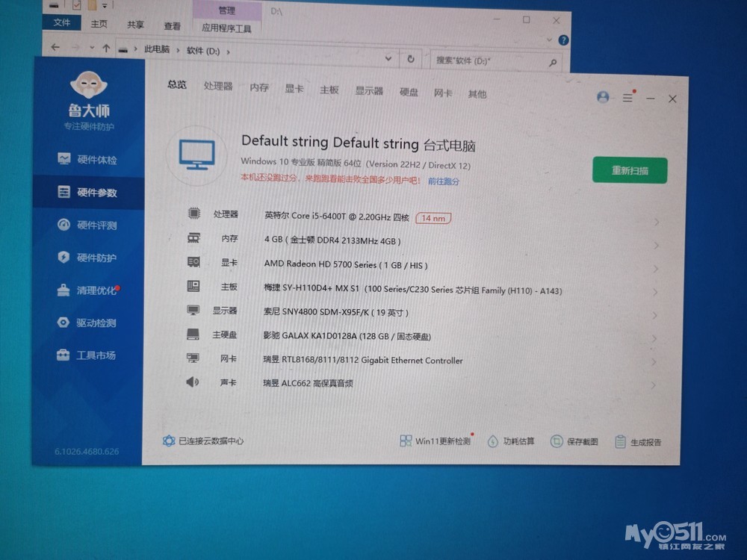
Task: Click the large monitor computer icon
Action: (196, 155)
